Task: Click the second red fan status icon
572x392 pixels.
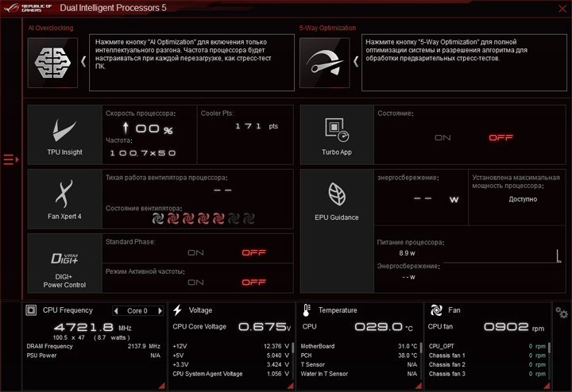Action: 187,218
